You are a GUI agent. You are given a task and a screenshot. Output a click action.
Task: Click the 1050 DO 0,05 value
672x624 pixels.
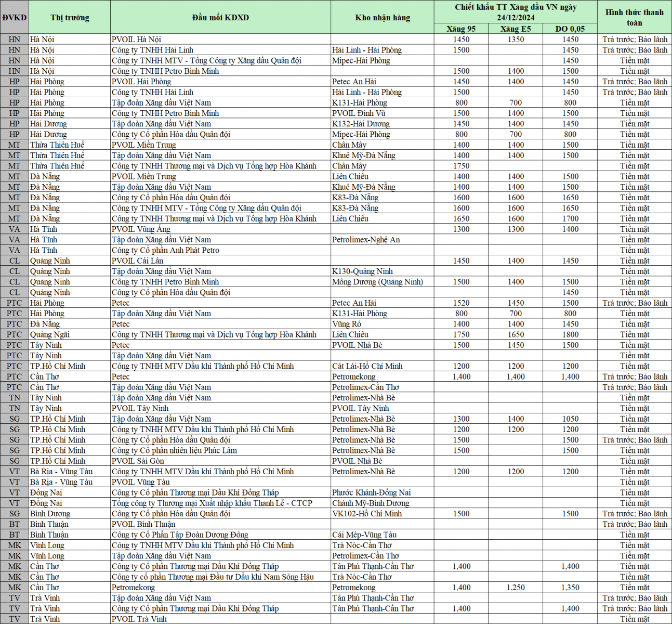[570, 419]
